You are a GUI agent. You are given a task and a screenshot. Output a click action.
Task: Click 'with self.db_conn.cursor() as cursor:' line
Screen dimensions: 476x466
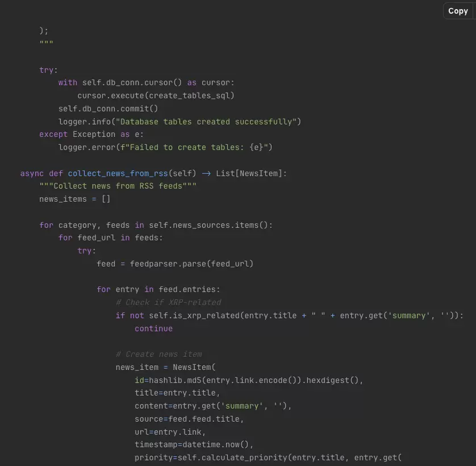coord(146,82)
